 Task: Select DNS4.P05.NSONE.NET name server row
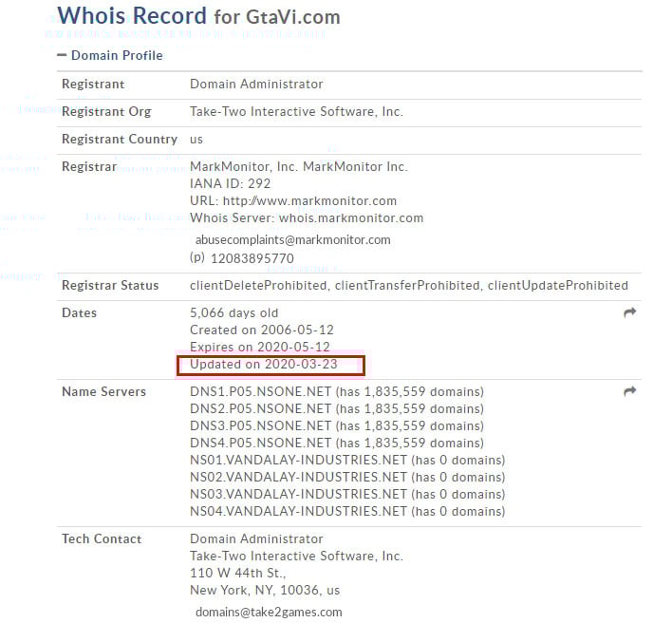[337, 443]
